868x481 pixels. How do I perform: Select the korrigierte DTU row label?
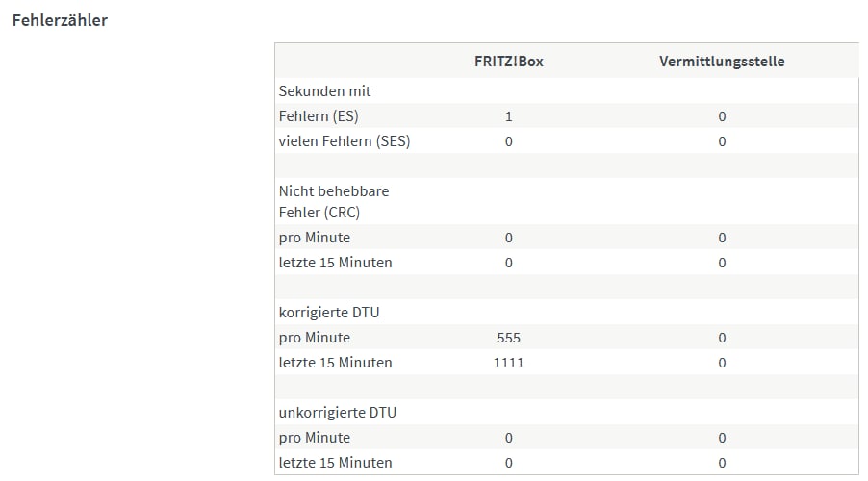(329, 313)
